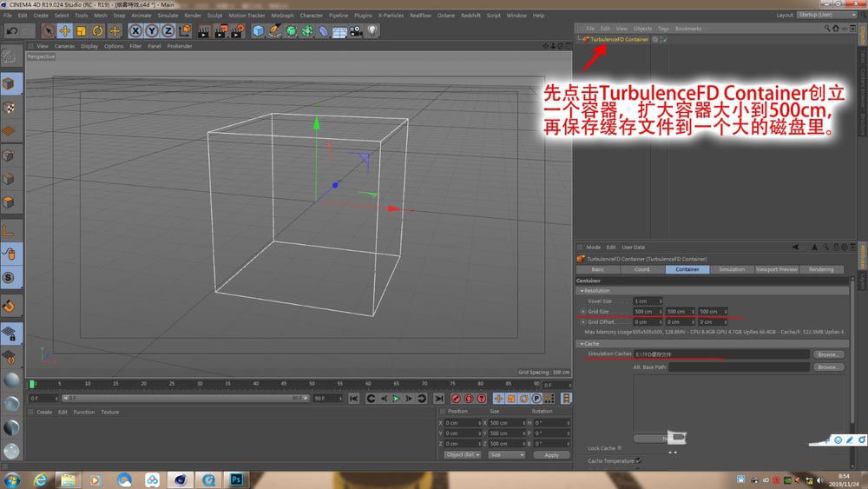Click the green playhead at frame 0
This screenshot has width=868, height=489.
pos(32,384)
